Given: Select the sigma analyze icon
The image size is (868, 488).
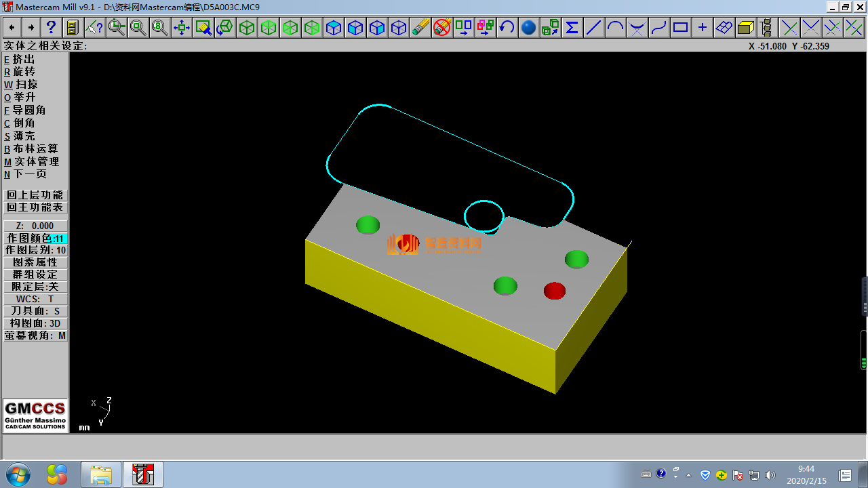Looking at the screenshot, I should pyautogui.click(x=572, y=28).
